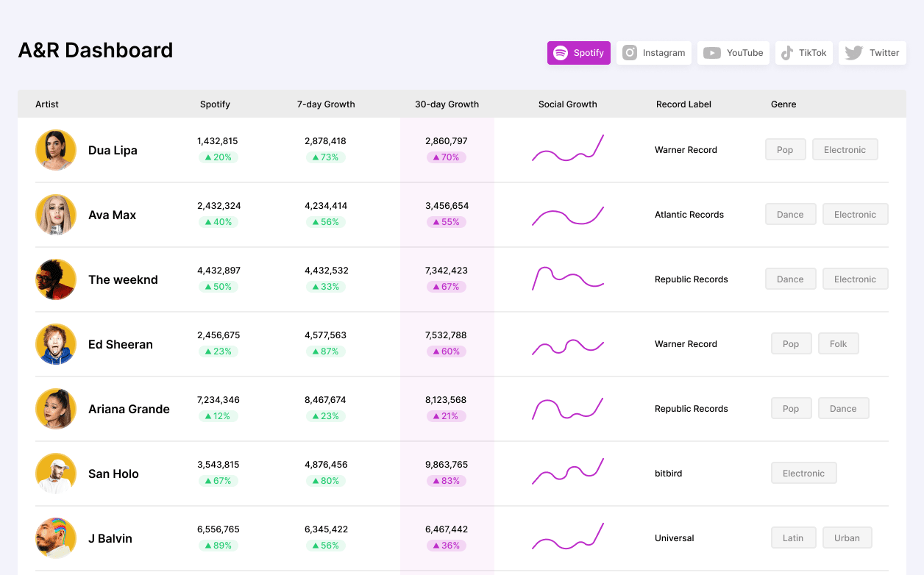
Task: Click the Genre column header
Action: pyautogui.click(x=783, y=104)
